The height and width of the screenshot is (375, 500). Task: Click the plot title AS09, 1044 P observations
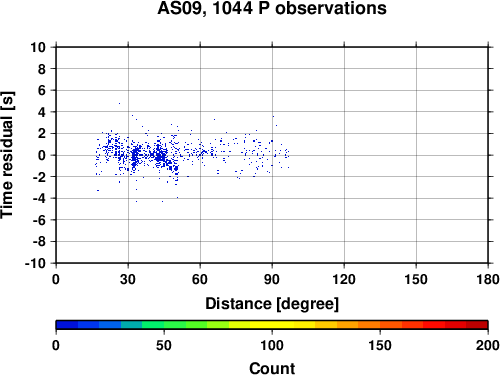pyautogui.click(x=272, y=8)
